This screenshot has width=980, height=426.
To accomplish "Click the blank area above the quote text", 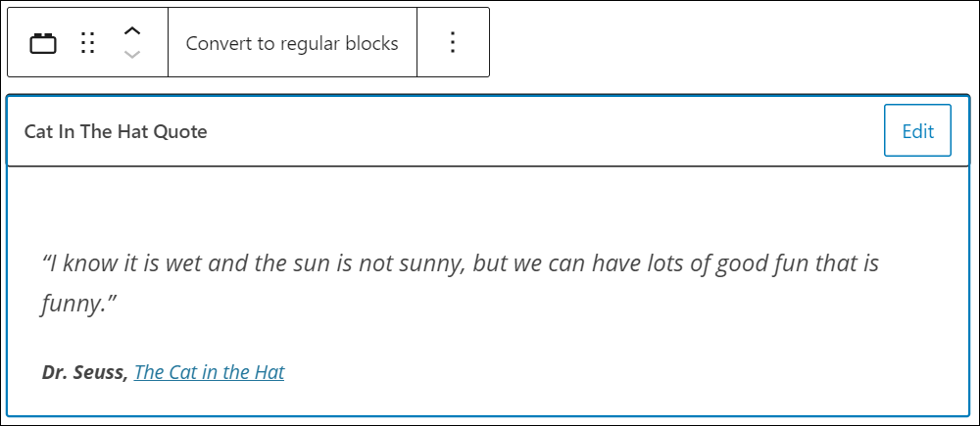I will coord(487,206).
